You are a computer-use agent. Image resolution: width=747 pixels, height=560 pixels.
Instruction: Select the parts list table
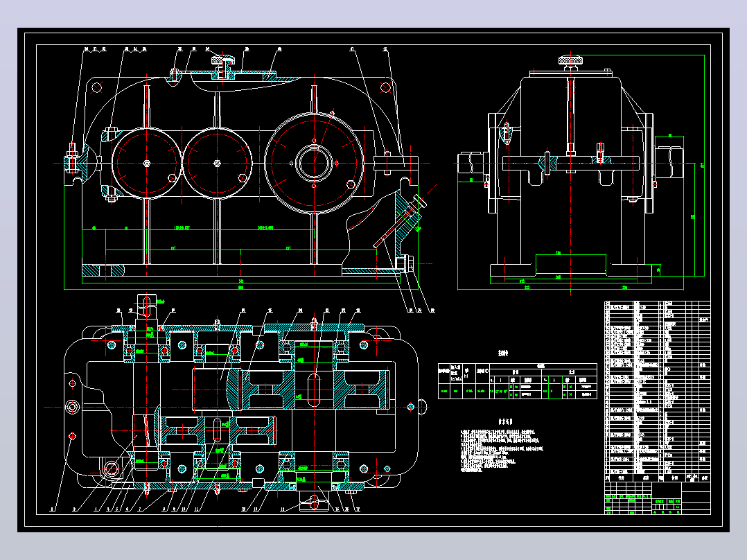(658, 391)
